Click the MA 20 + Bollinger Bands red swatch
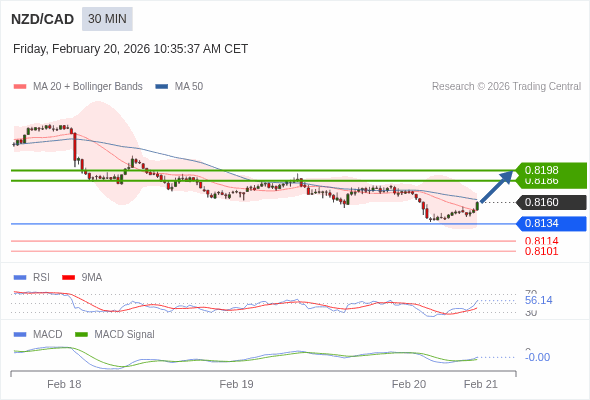The height and width of the screenshot is (400, 590). (20, 87)
